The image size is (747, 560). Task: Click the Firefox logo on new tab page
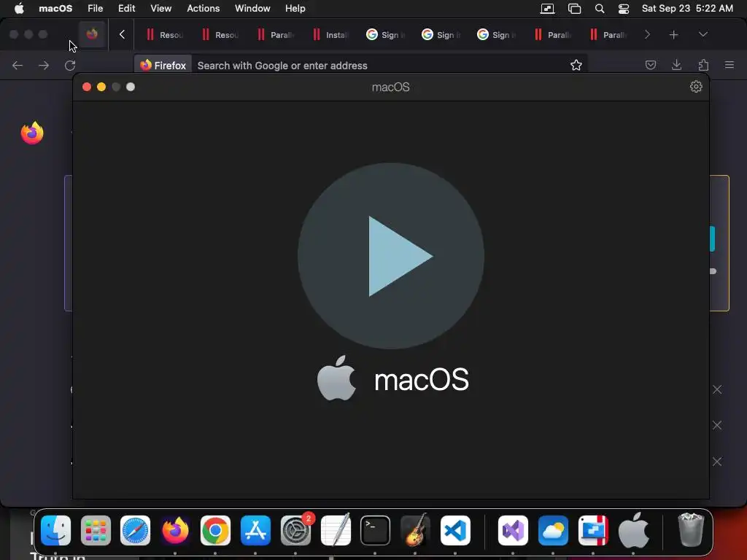tap(32, 133)
